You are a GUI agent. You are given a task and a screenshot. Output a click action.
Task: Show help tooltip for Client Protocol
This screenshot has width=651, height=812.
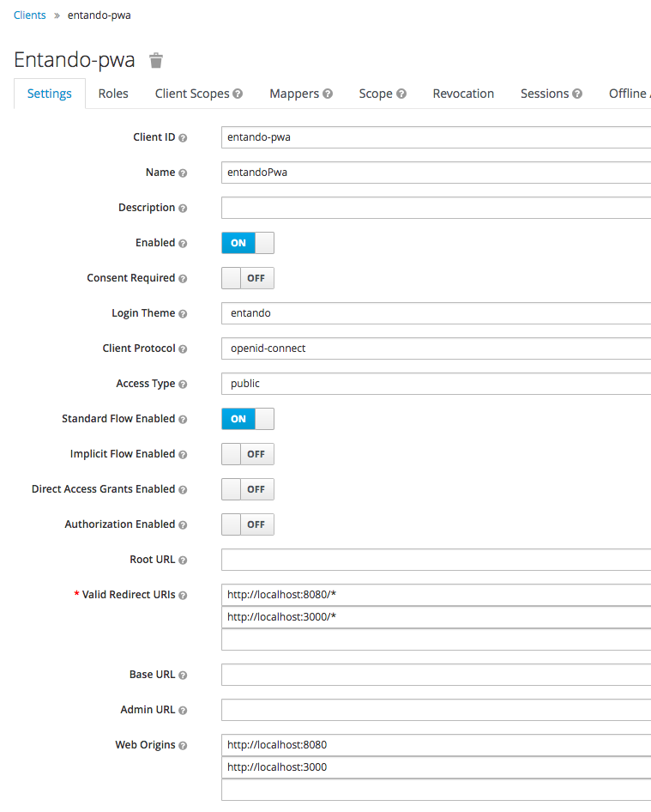click(x=183, y=349)
